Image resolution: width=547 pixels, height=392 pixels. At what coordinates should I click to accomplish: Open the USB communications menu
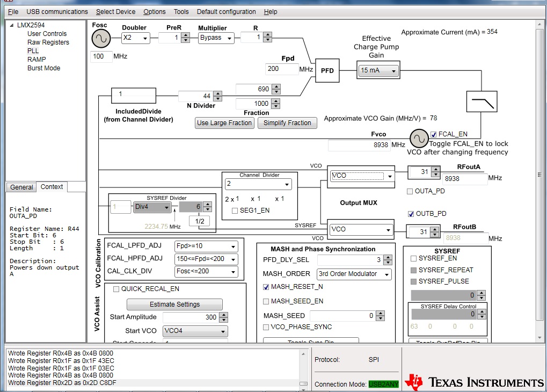point(57,11)
